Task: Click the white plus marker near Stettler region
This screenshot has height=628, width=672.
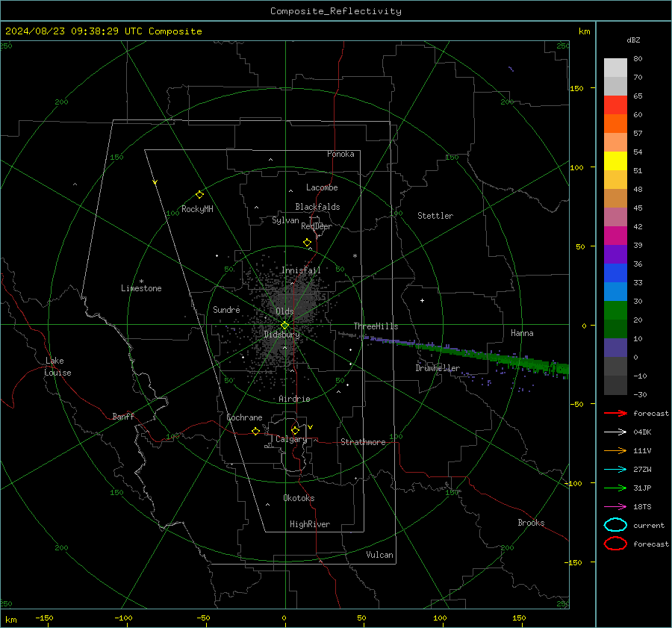Action: [422, 300]
